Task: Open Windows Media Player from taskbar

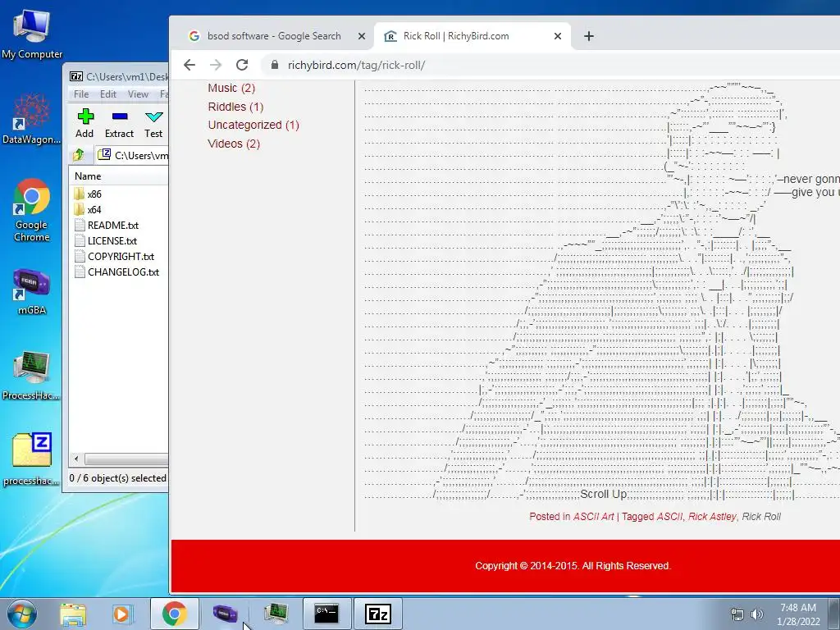Action: (122, 614)
